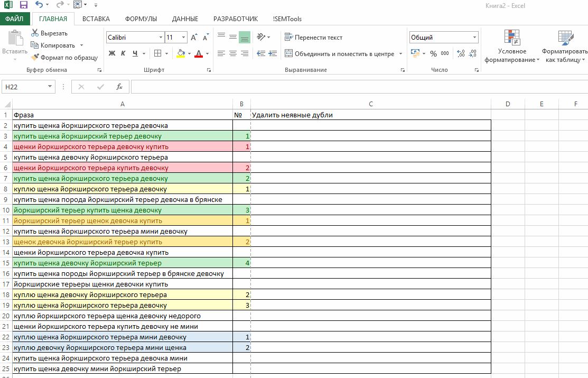The width and height of the screenshot is (588, 378).
Task: Toggle bold Ж formatting
Action: 112,53
